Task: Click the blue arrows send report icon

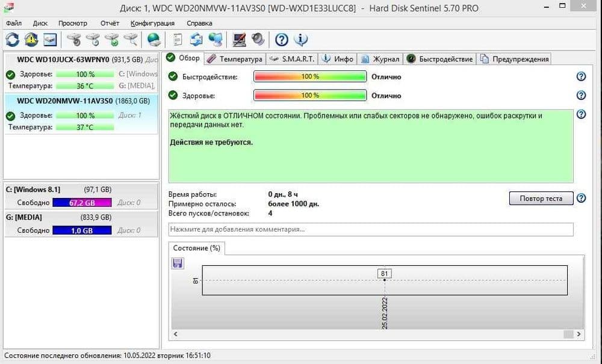Action: point(197,40)
